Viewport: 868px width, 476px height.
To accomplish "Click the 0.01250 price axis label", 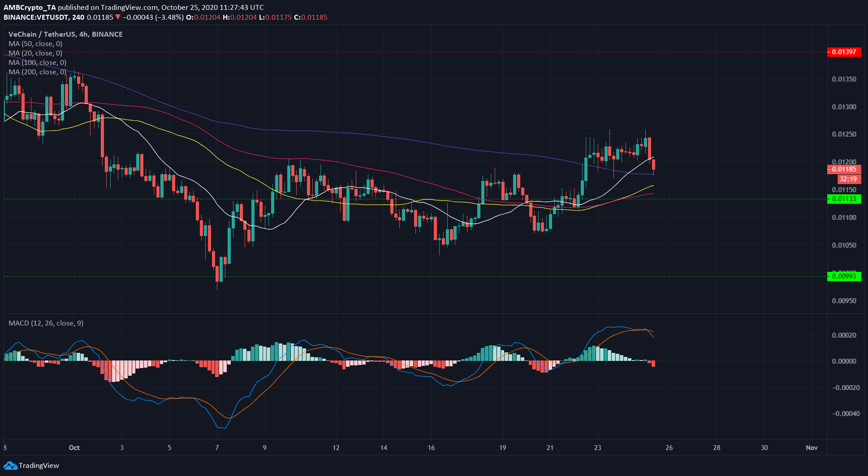I will click(844, 134).
